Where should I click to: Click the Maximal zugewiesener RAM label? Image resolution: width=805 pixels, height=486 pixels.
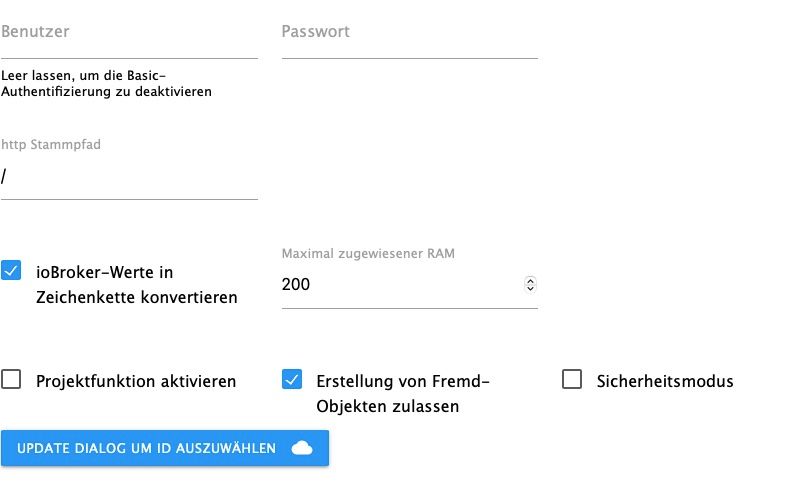click(x=368, y=254)
